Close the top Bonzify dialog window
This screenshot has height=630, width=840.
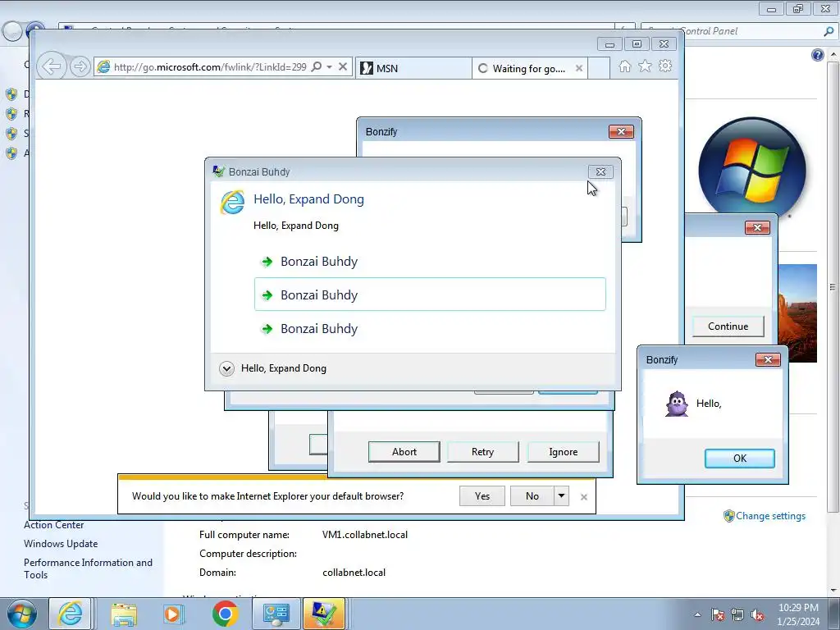(x=621, y=132)
